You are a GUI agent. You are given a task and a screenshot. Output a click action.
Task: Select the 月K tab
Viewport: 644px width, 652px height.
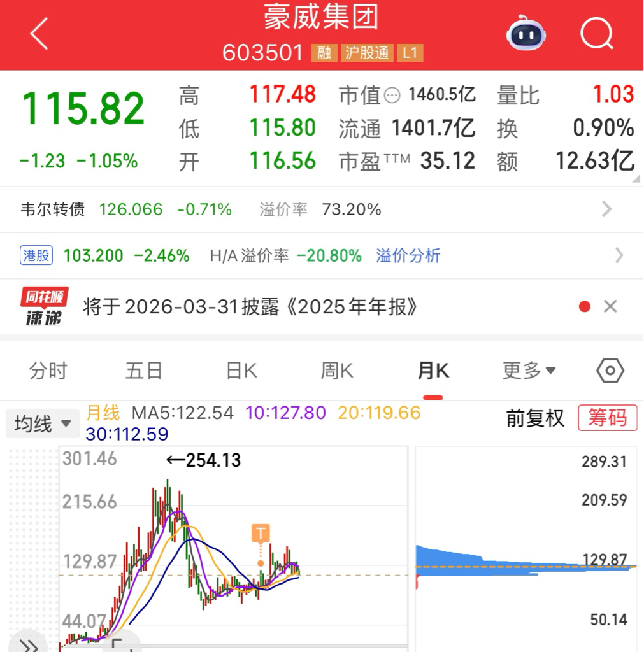tap(433, 371)
